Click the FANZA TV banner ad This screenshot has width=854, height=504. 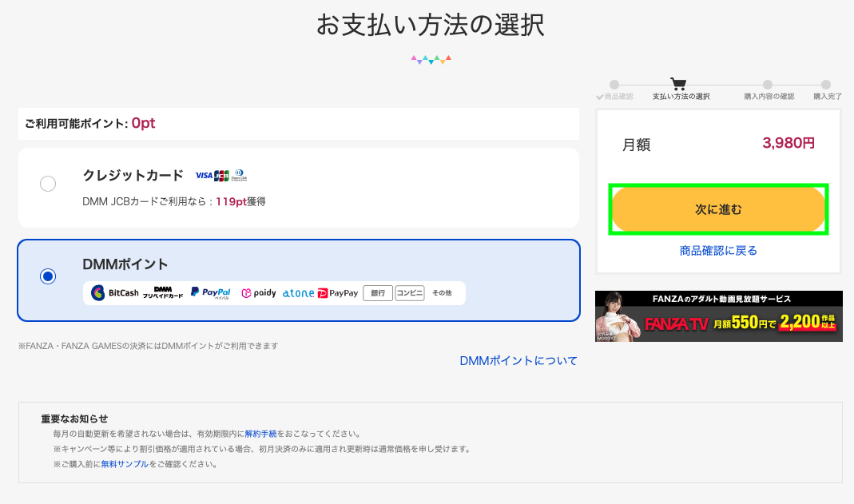click(717, 317)
